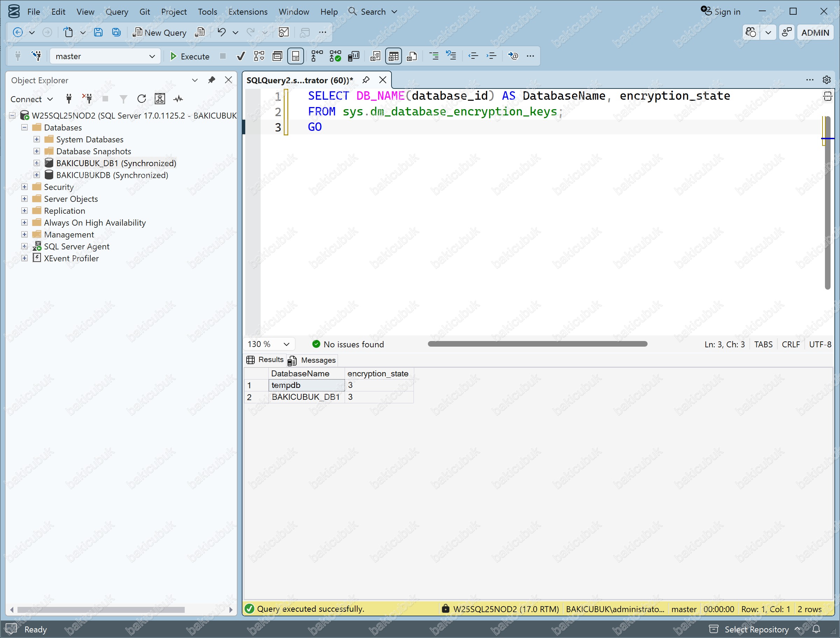Toggle Include Client Statistics
The height and width of the screenshot is (638, 840).
pyautogui.click(x=354, y=56)
